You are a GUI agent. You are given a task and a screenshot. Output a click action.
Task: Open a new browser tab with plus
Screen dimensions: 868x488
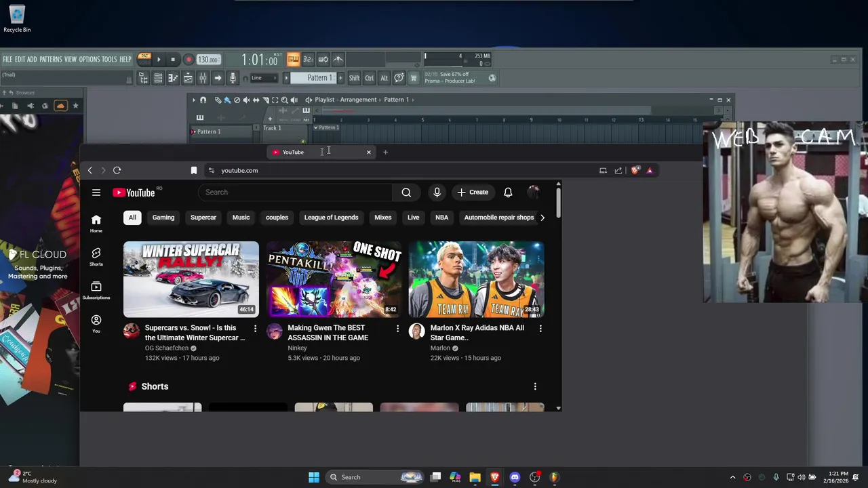pyautogui.click(x=385, y=152)
